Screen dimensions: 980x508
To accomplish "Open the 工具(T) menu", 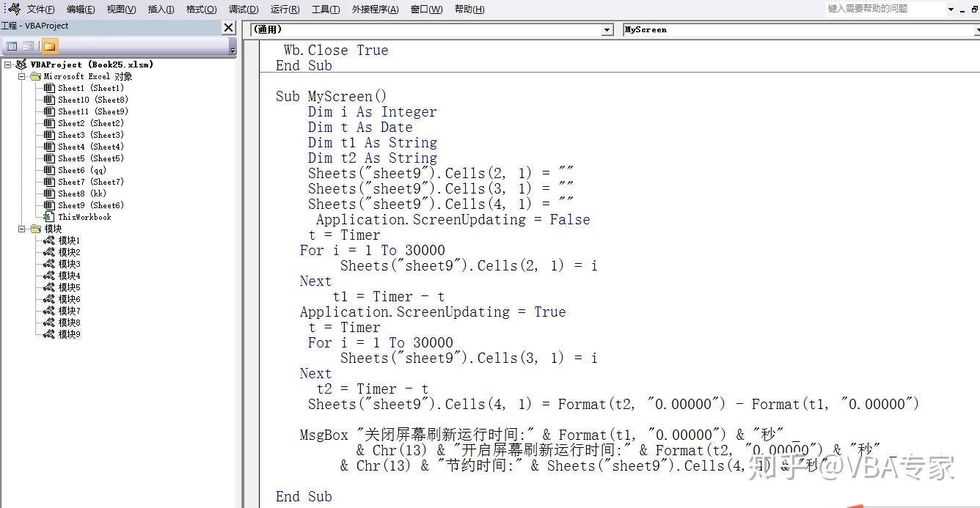I will coord(326,10).
